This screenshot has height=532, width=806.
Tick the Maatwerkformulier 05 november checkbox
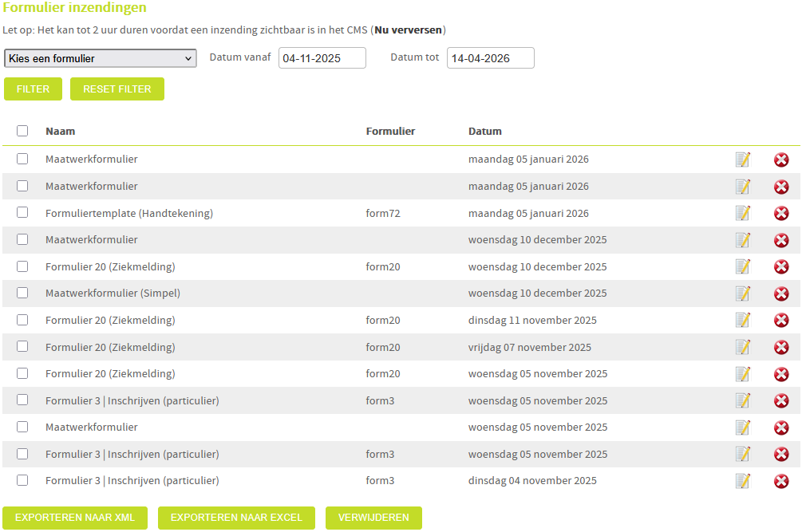22,427
